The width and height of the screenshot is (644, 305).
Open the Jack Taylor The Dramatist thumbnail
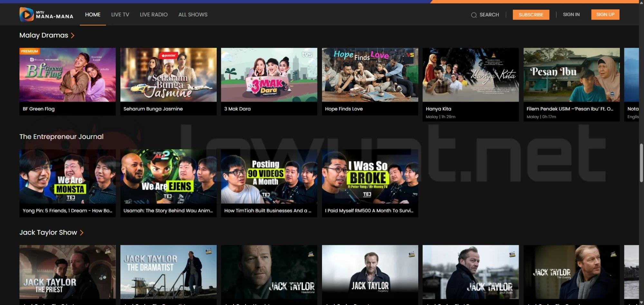[168, 272]
